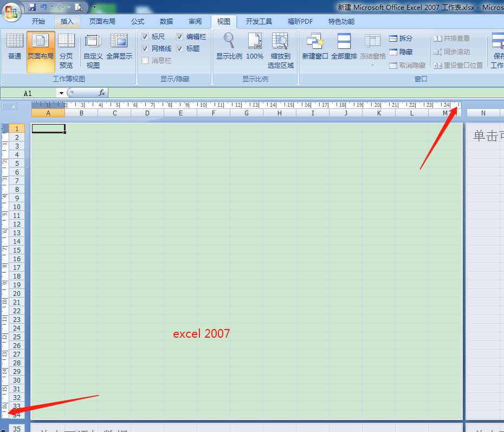Open the Name Box dropdown
Image resolution: width=504 pixels, height=432 pixels.
tap(62, 93)
